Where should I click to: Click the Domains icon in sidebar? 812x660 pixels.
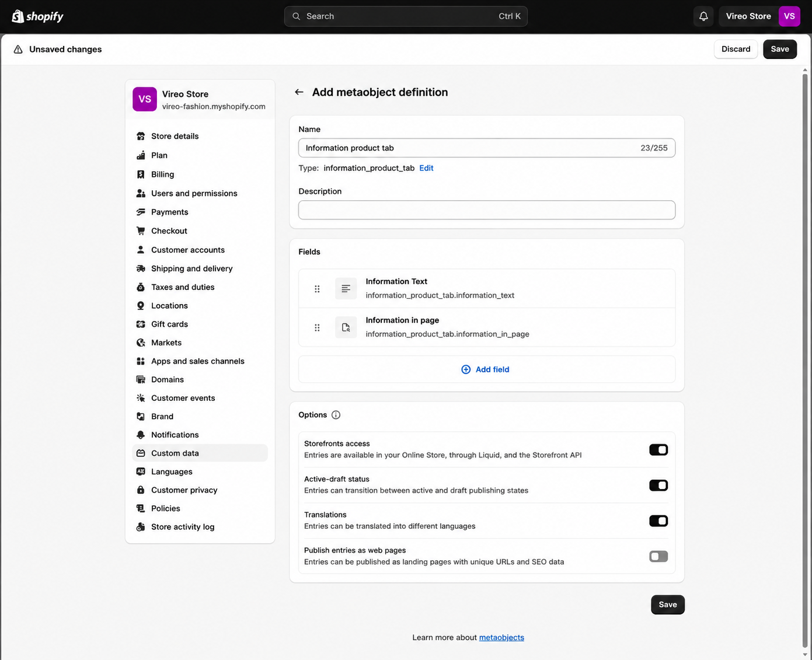click(141, 379)
